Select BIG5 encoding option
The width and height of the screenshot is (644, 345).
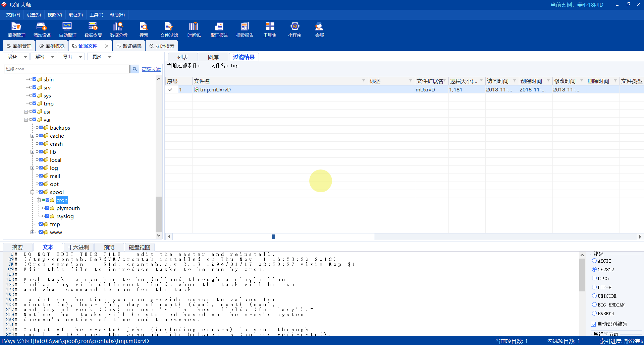[x=594, y=278]
